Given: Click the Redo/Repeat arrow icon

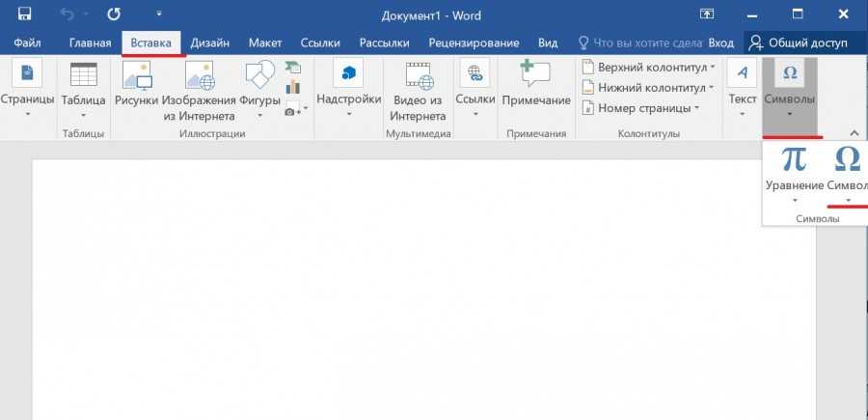Looking at the screenshot, I should click(115, 15).
